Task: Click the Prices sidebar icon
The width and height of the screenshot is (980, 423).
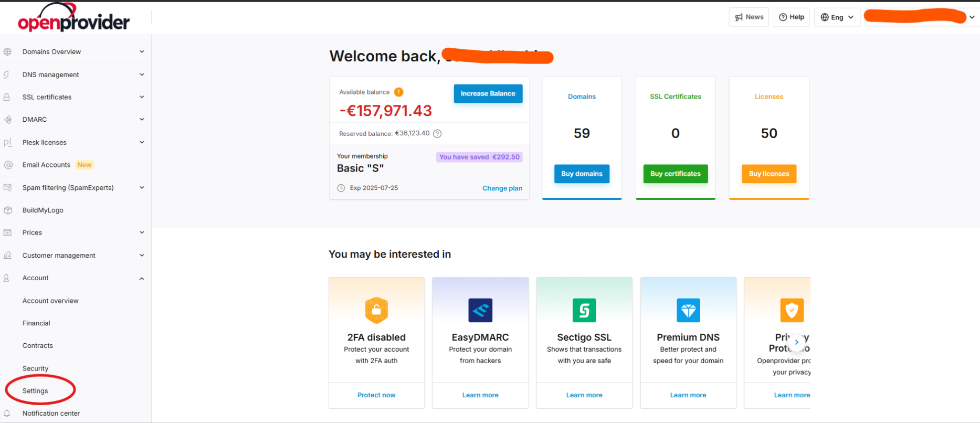Action: point(8,232)
